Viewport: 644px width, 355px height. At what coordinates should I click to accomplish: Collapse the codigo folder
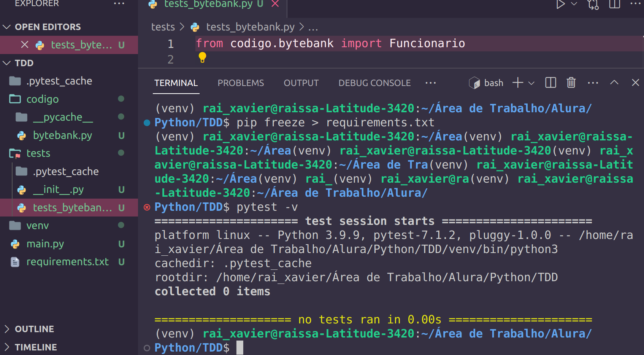point(43,99)
